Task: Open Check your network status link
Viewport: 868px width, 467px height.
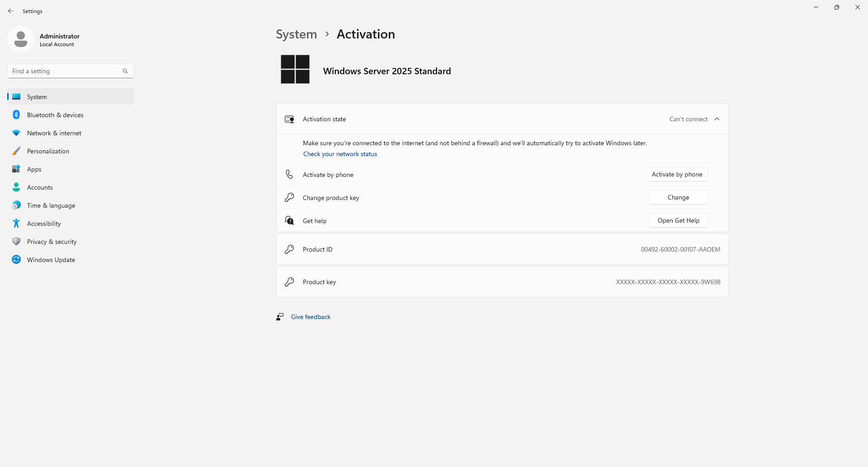Action: (x=340, y=154)
